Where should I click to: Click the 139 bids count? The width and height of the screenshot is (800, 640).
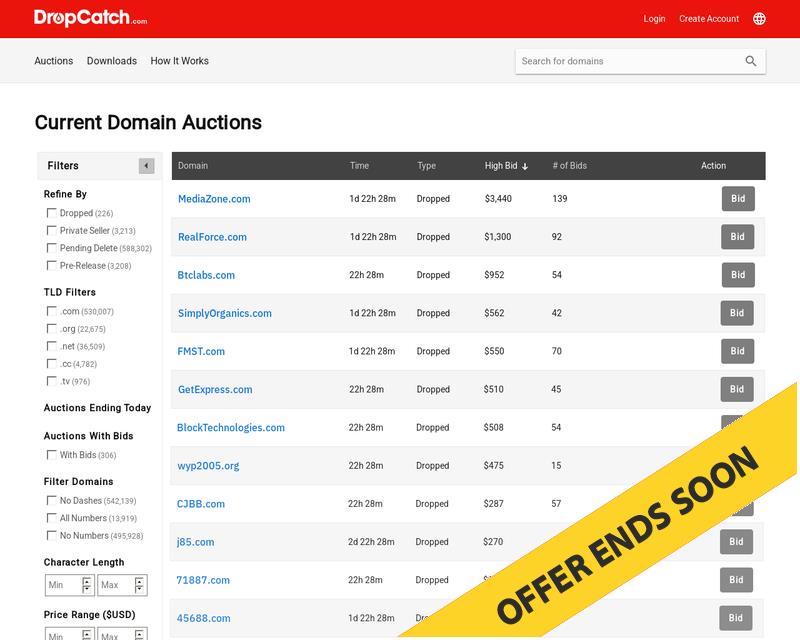click(x=560, y=199)
